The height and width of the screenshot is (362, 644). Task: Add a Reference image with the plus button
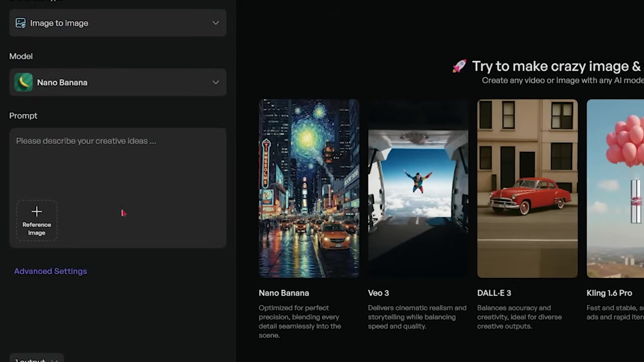pos(37,221)
